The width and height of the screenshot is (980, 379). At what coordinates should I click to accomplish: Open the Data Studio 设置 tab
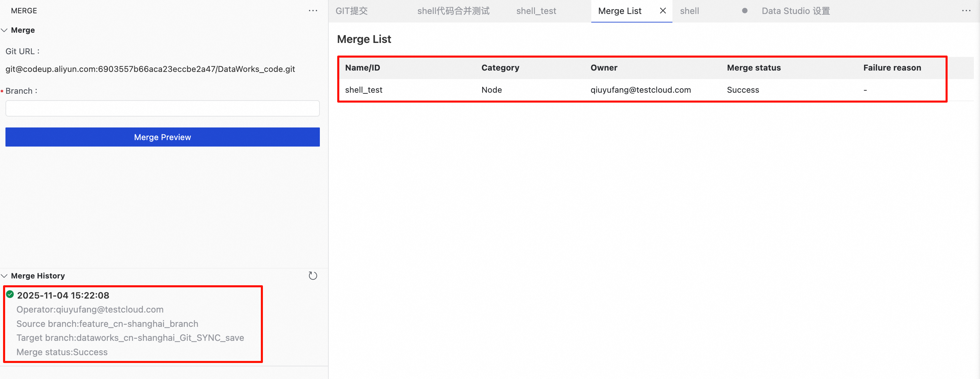pos(796,11)
